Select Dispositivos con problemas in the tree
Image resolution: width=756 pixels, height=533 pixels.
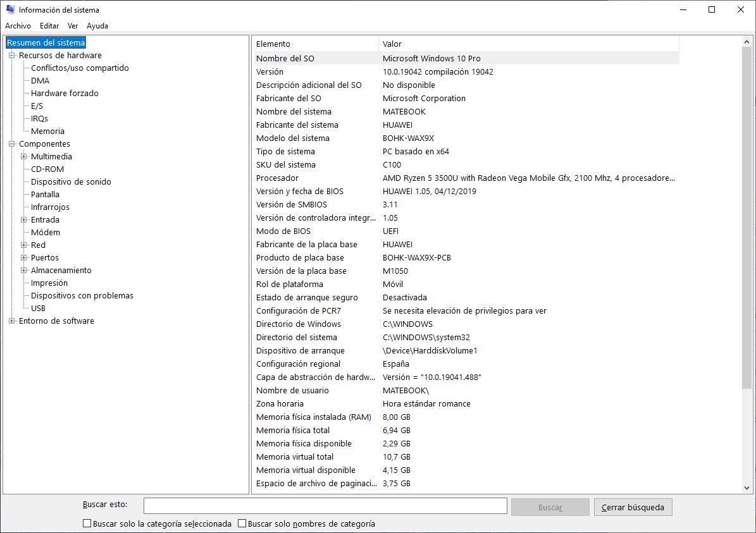click(82, 295)
